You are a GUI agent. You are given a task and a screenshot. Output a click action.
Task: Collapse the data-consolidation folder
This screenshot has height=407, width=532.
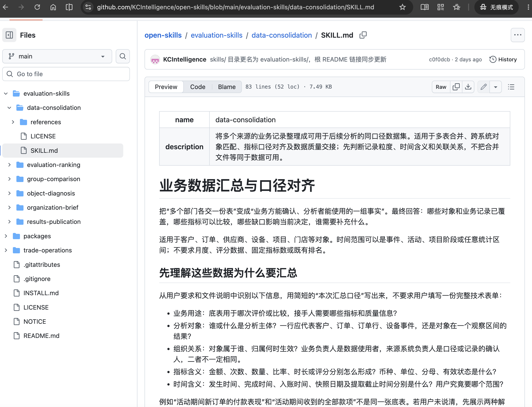9,108
